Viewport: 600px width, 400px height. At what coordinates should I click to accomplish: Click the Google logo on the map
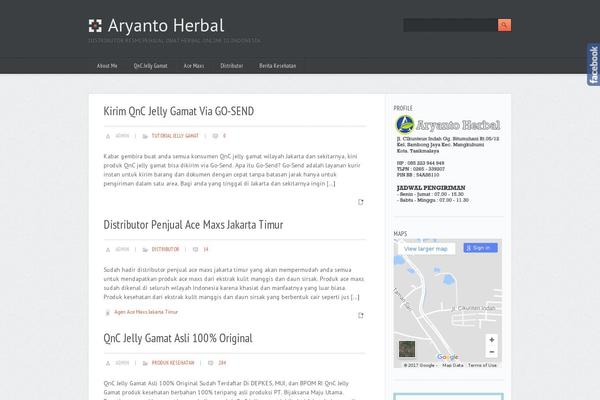(447, 357)
